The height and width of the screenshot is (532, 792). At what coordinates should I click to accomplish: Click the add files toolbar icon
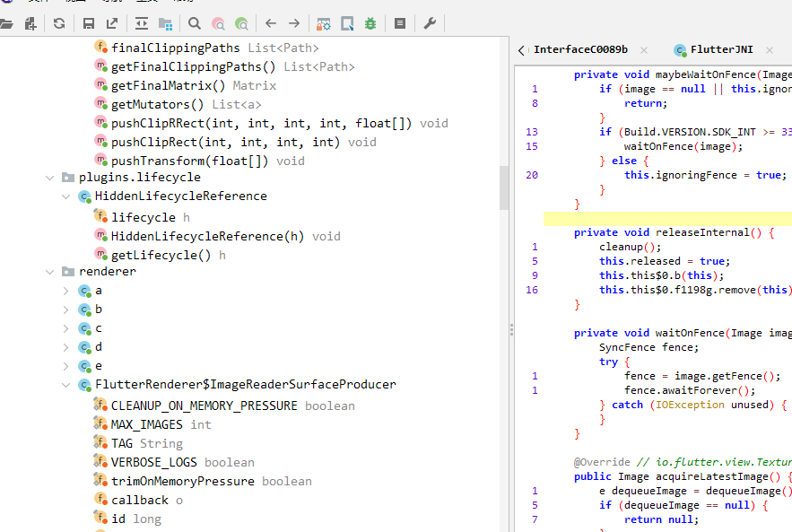tap(30, 23)
